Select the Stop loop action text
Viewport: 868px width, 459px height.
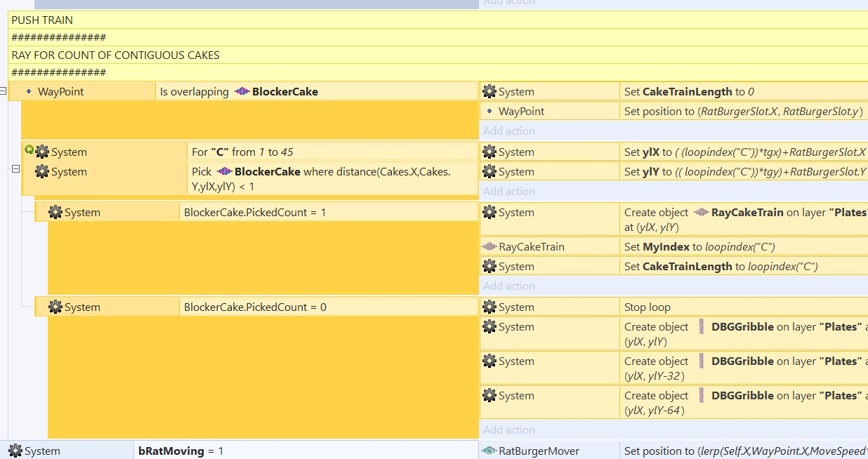coord(647,307)
